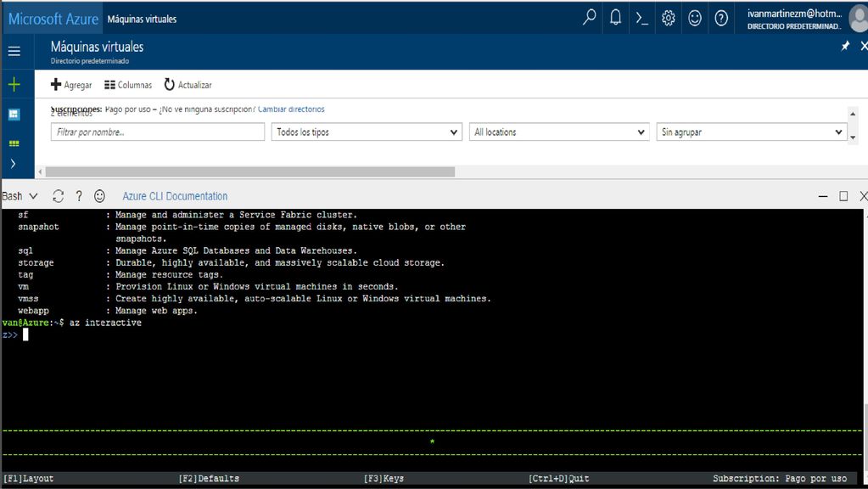Open the feedback smiley in header
Screen dimensions: 868x489
pos(695,19)
